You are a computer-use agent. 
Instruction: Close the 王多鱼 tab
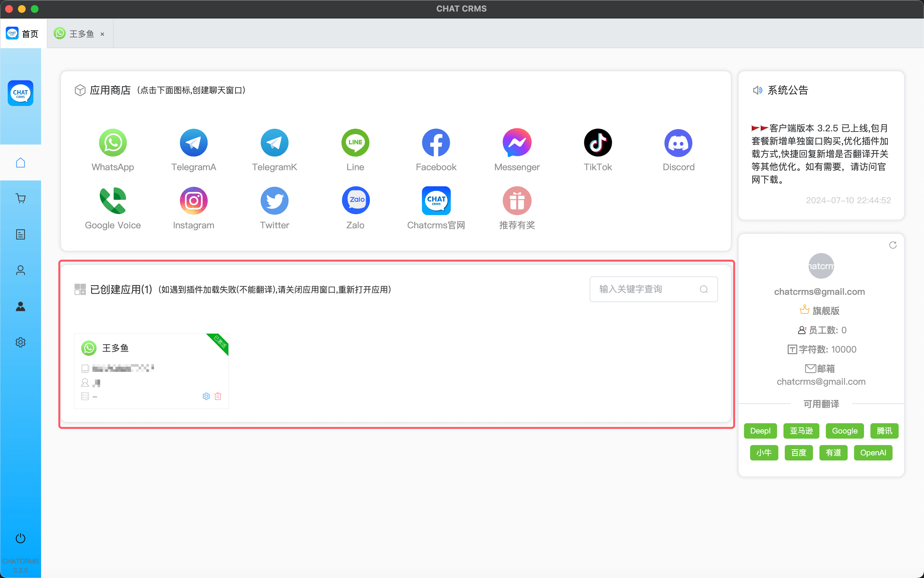click(x=102, y=34)
